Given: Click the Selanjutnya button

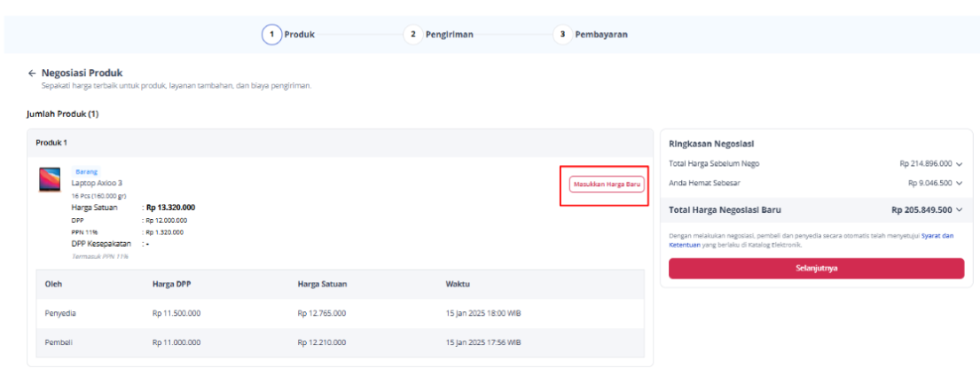Looking at the screenshot, I should tap(816, 268).
